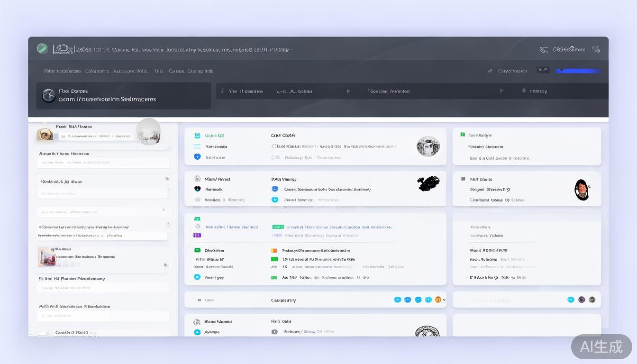Click the woman's avatar in the right-hand card
This screenshot has width=637, height=364.
coord(582,190)
